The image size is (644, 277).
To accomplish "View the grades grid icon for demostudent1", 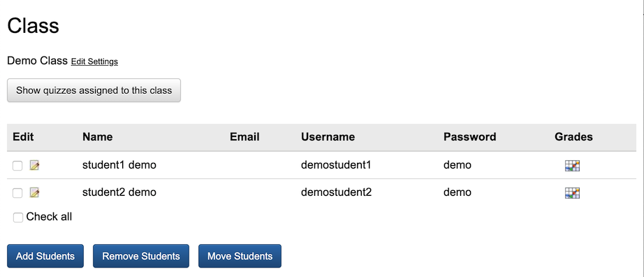I will pyautogui.click(x=572, y=166).
